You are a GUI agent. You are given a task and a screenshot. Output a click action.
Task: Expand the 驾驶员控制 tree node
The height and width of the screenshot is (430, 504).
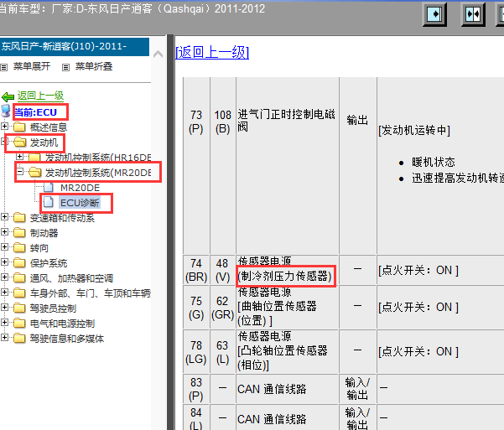click(4, 307)
